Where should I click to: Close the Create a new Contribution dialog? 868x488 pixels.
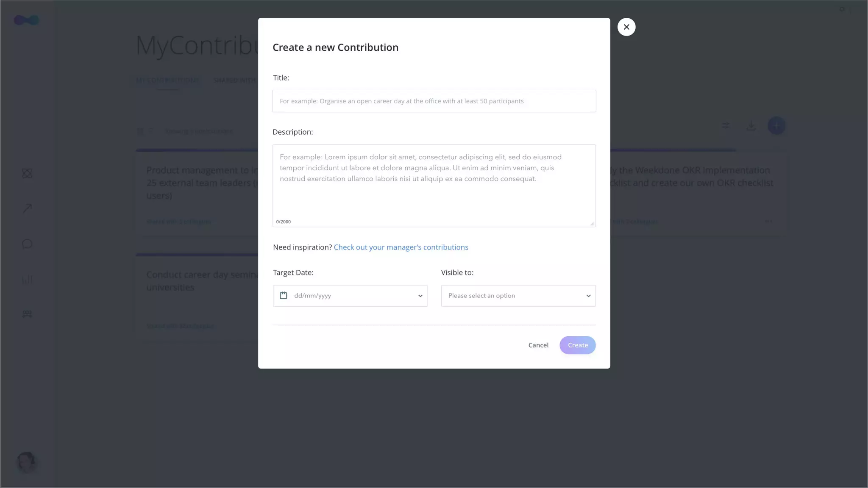click(626, 27)
